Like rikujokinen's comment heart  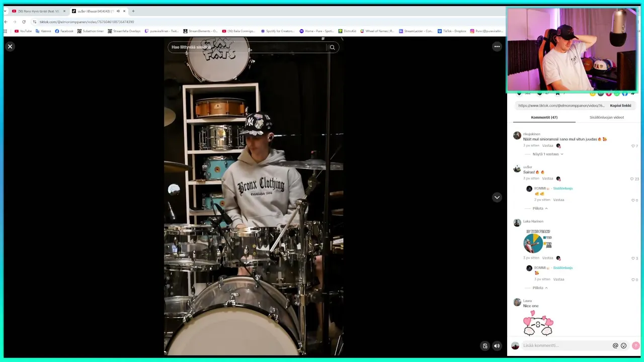[x=633, y=146]
